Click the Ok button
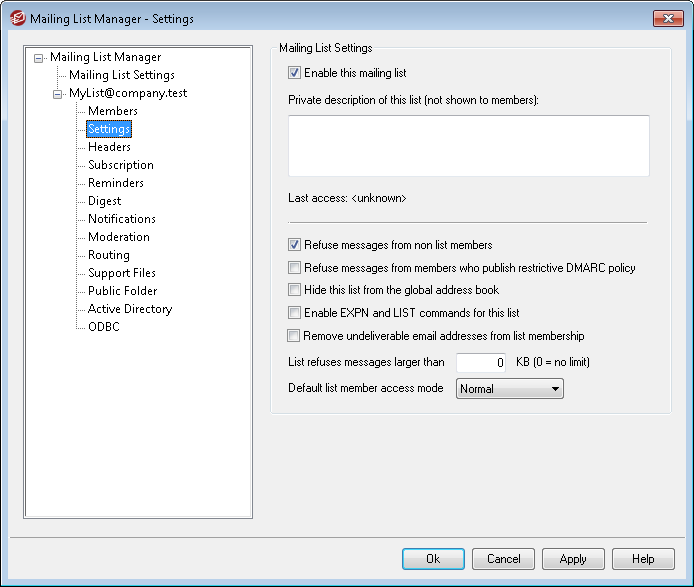This screenshot has width=694, height=587. [433, 559]
